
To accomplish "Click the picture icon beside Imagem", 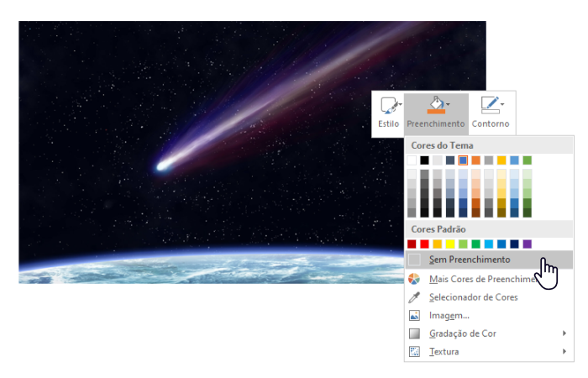I will pos(414,315).
